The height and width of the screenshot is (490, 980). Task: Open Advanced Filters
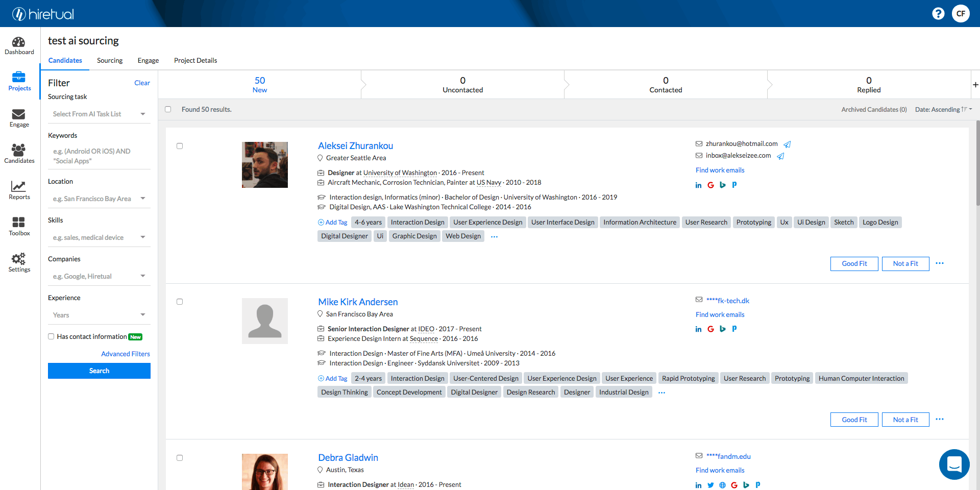click(126, 354)
